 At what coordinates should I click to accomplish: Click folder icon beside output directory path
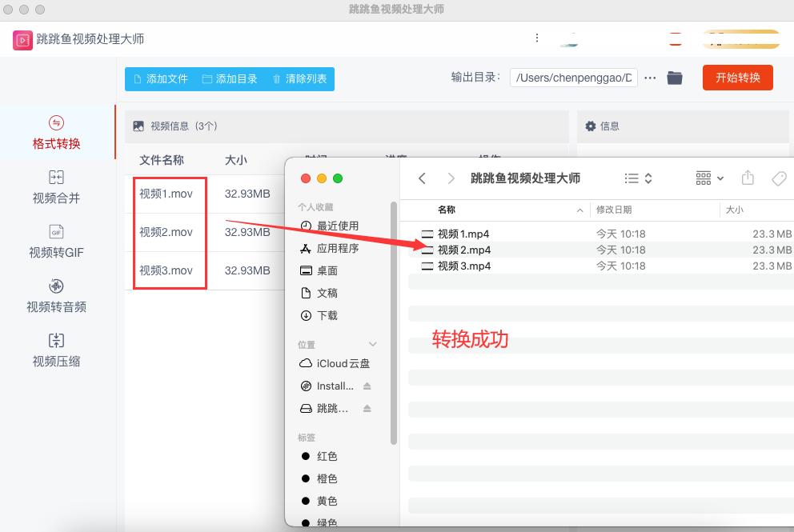click(675, 78)
